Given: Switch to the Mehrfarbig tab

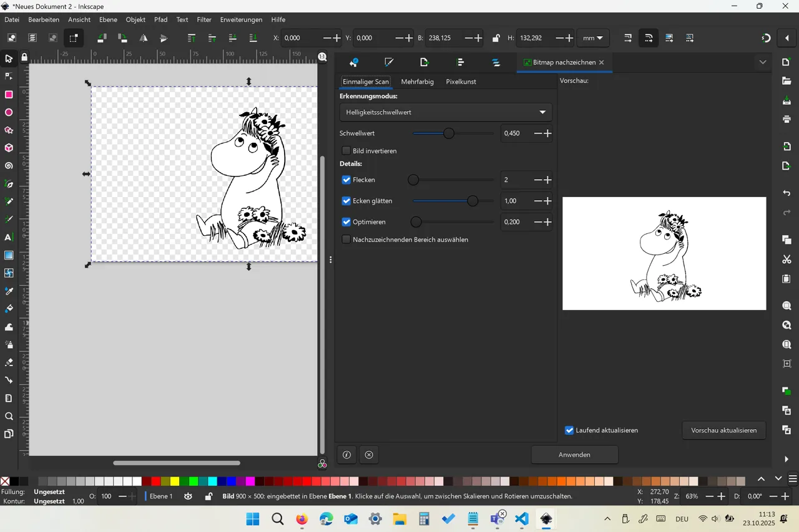Looking at the screenshot, I should pos(417,82).
